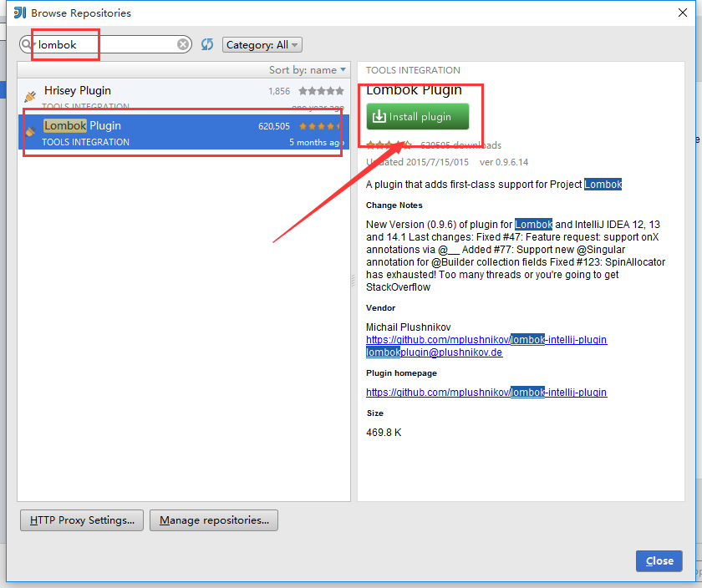Open Manage repositories dialog
This screenshot has height=588, width=702.
pyautogui.click(x=214, y=520)
